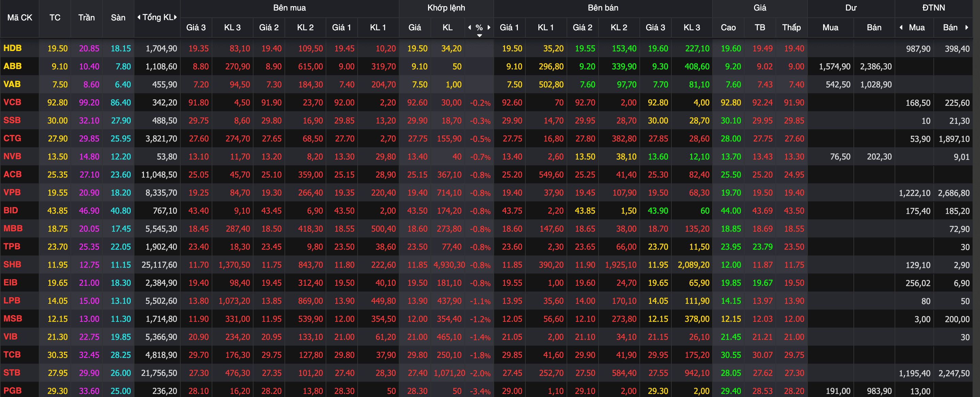Image resolution: width=980 pixels, height=397 pixels.
Task: Click the TB price column header
Action: click(760, 27)
